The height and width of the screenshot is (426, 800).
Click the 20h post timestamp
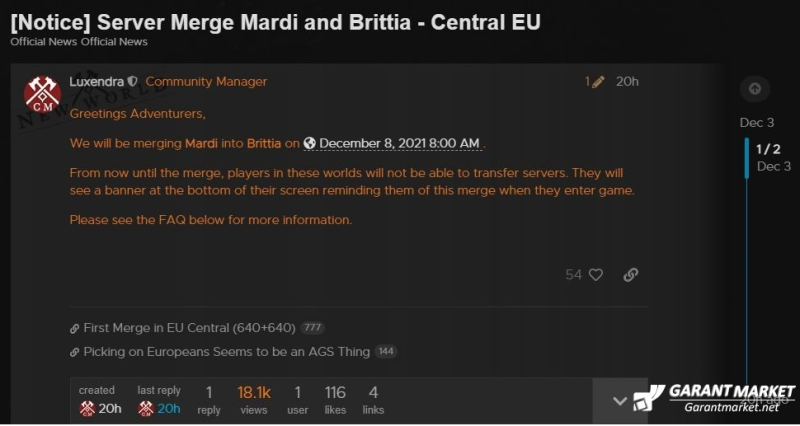(627, 82)
